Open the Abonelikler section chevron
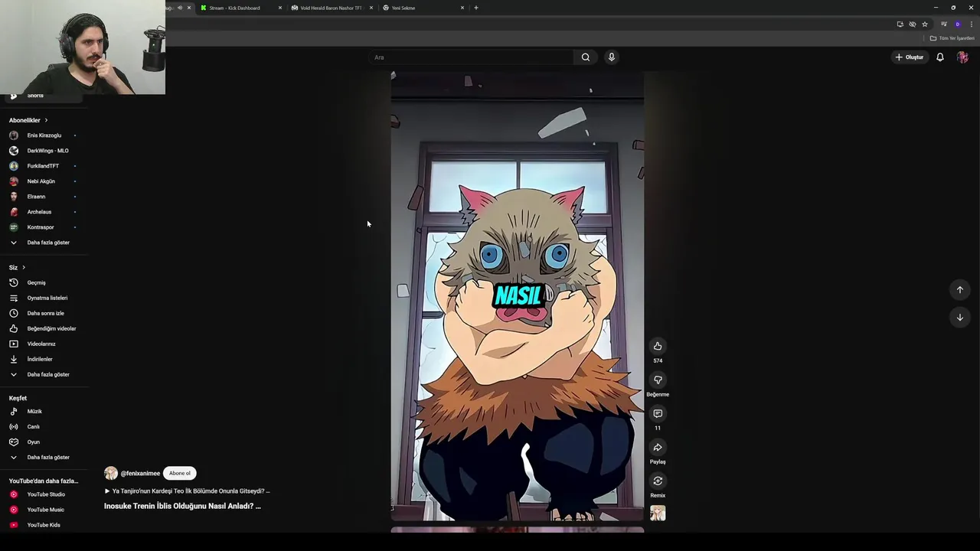 46,120
